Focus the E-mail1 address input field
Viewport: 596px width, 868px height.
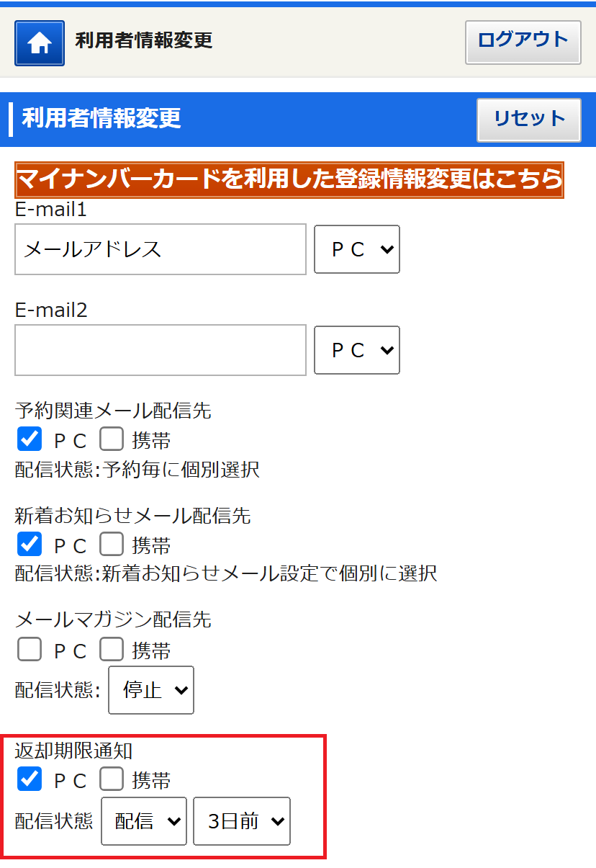(161, 249)
